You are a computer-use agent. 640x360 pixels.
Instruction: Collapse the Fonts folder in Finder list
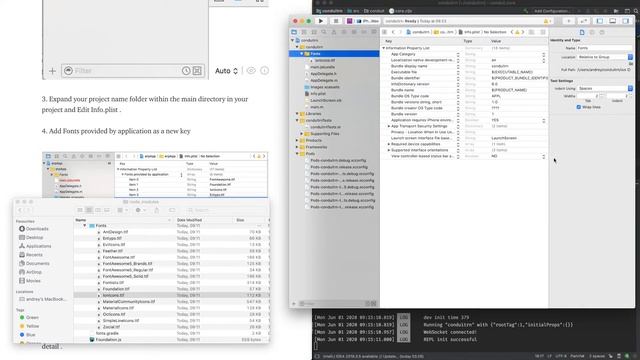(x=85, y=225)
